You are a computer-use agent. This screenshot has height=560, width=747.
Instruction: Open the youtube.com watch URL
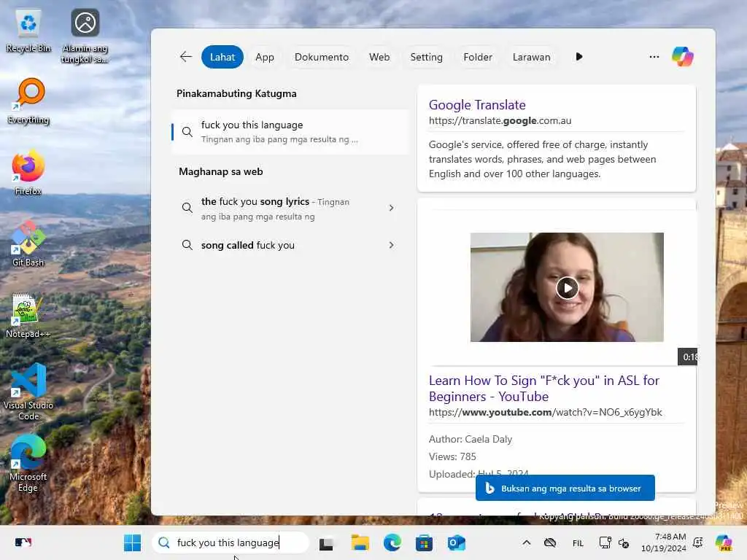pyautogui.click(x=545, y=413)
